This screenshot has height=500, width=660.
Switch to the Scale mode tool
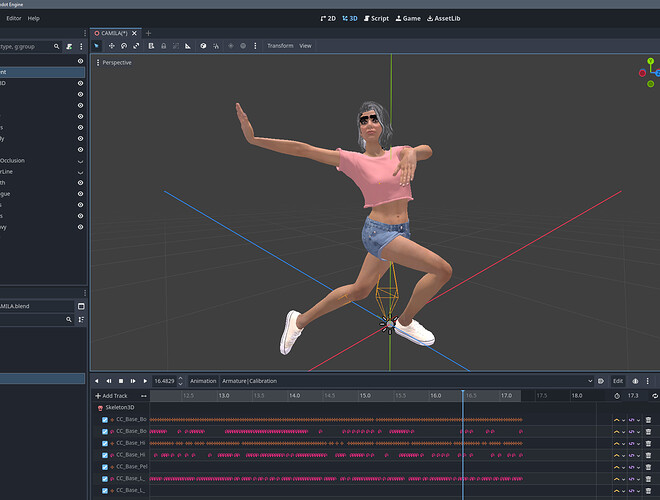(x=136, y=46)
